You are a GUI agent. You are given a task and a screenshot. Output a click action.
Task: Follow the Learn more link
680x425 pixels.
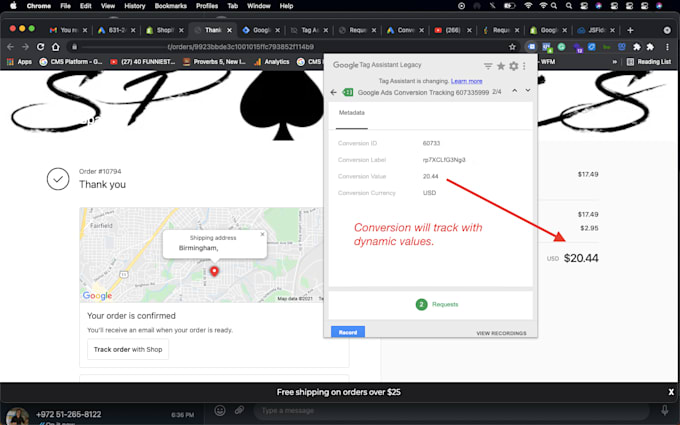466,81
